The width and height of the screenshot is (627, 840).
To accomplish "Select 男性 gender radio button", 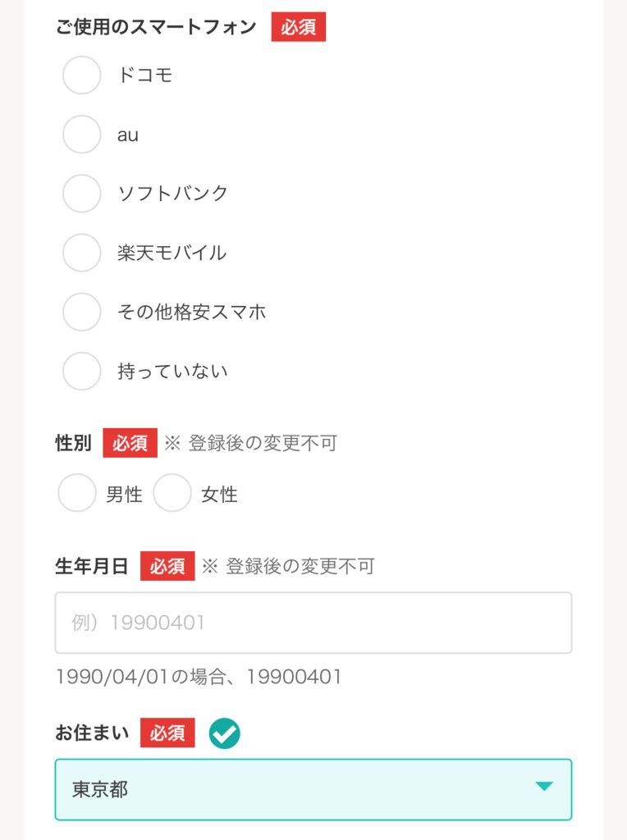I will tap(77, 494).
